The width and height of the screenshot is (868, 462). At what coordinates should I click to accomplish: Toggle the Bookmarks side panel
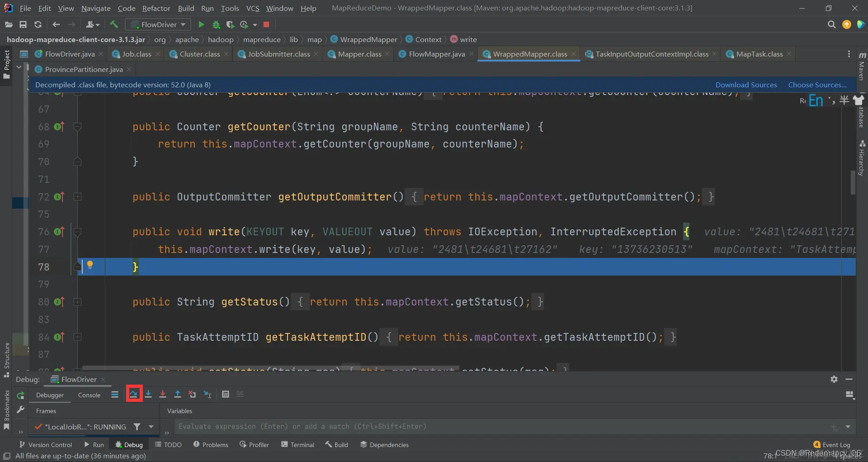(6, 410)
